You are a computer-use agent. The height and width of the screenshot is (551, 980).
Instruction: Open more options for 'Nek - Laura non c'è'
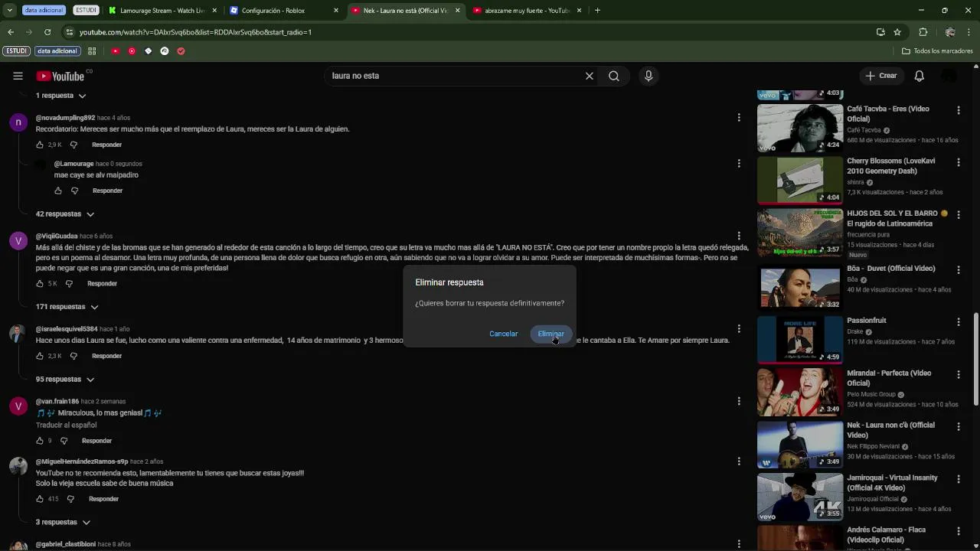click(x=959, y=426)
